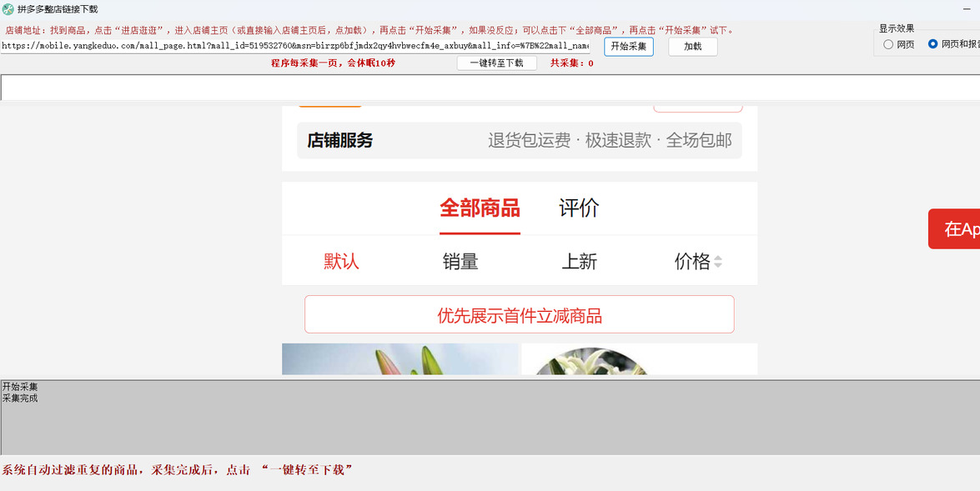Open the 评价 tab
This screenshot has width=980, height=491.
(579, 208)
